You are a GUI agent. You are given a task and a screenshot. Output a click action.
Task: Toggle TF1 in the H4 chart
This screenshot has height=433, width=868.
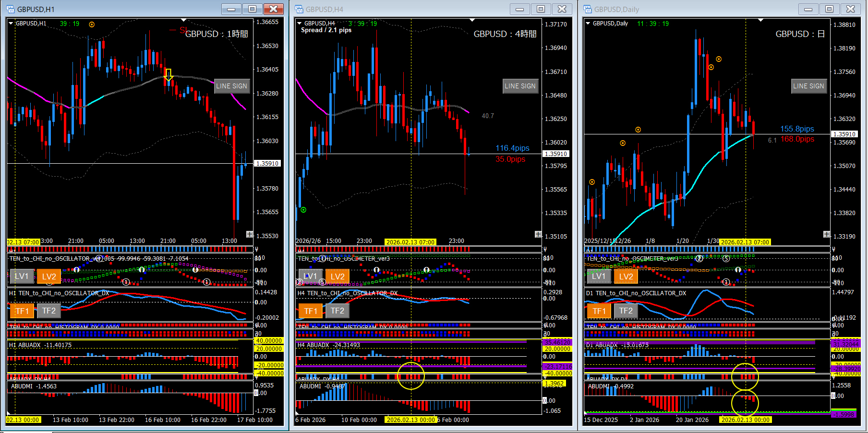(310, 311)
